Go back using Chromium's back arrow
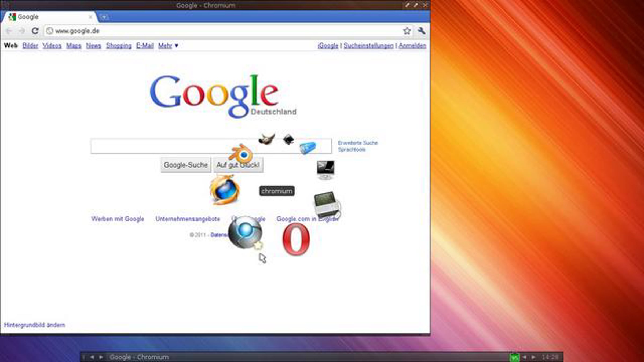This screenshot has height=362, width=644. click(9, 31)
